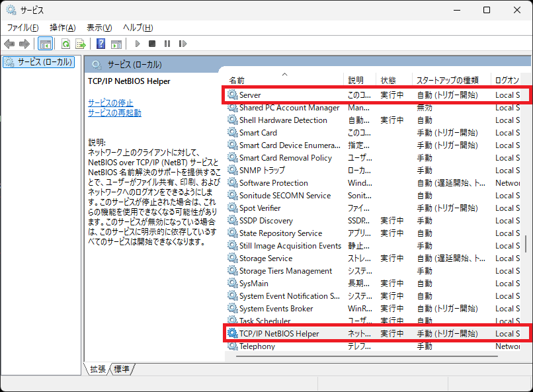Switch to the 拡張 tab

tap(98, 369)
